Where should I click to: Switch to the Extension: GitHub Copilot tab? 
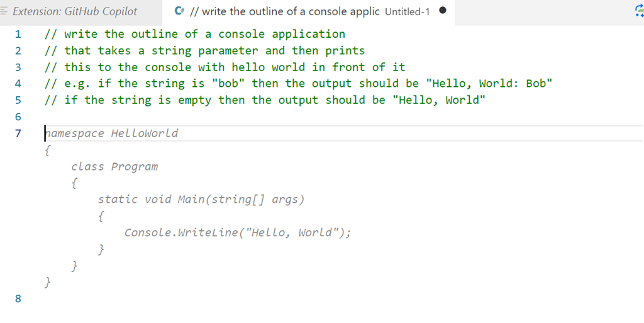coord(74,11)
